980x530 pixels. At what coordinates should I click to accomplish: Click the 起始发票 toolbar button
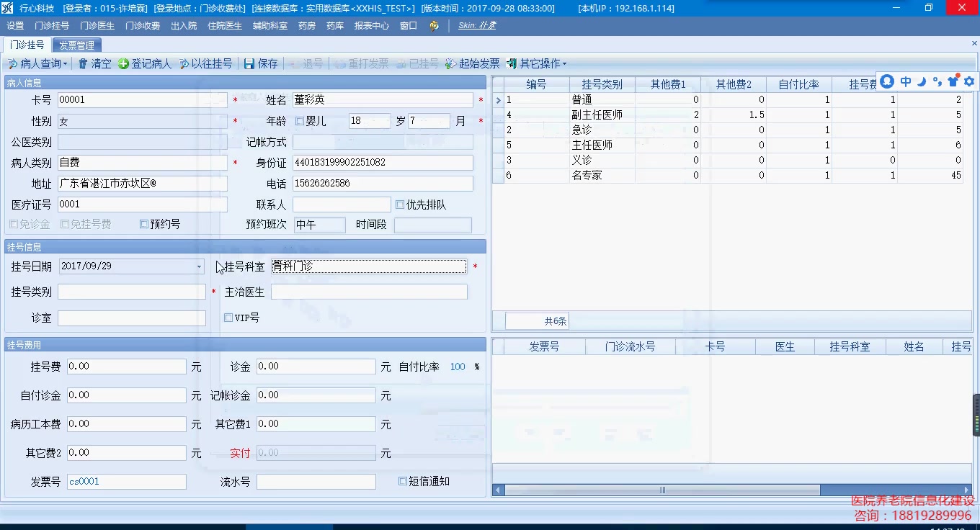click(x=473, y=63)
